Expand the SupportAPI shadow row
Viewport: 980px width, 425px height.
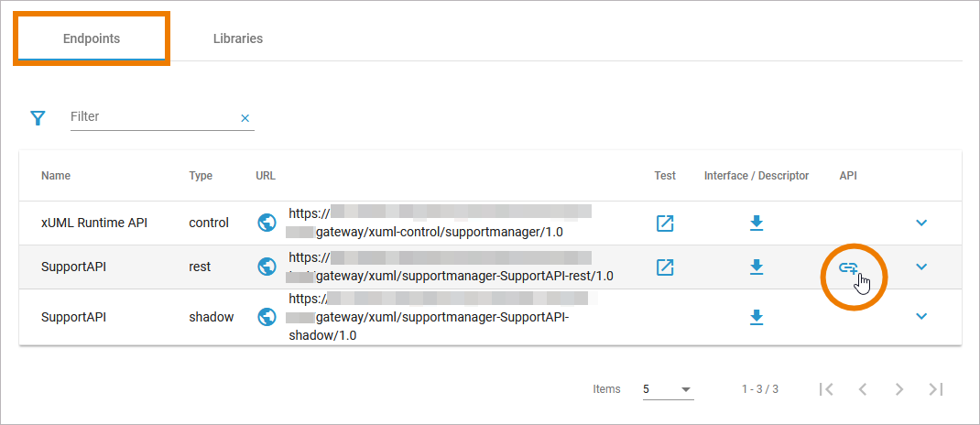tap(921, 317)
